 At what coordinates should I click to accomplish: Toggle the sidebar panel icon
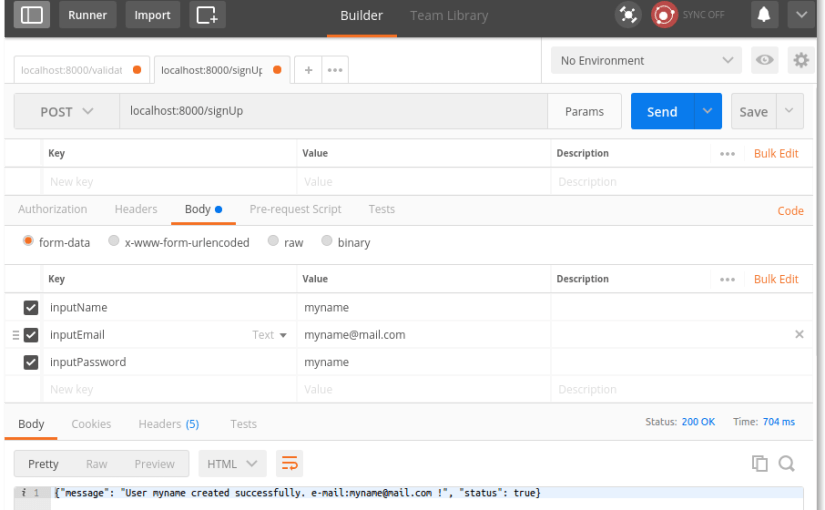[32, 15]
